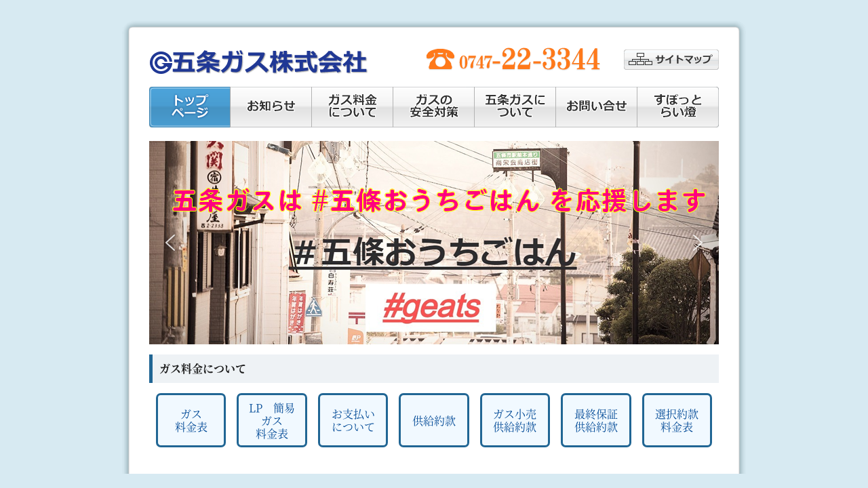Click the 選択約款料金表 button
The height and width of the screenshot is (488, 868).
pos(677,420)
